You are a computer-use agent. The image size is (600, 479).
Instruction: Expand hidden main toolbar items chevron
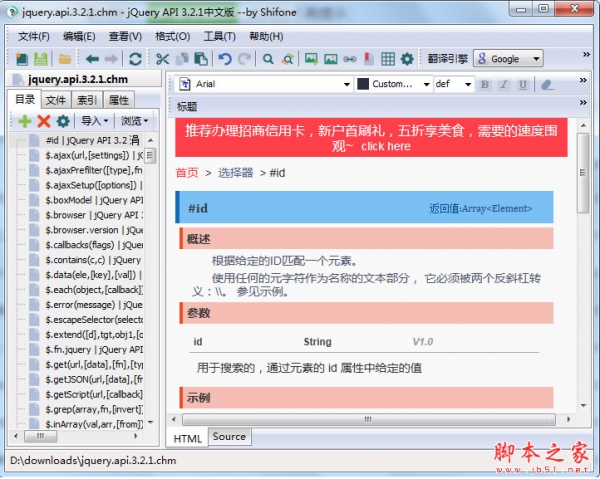(586, 54)
